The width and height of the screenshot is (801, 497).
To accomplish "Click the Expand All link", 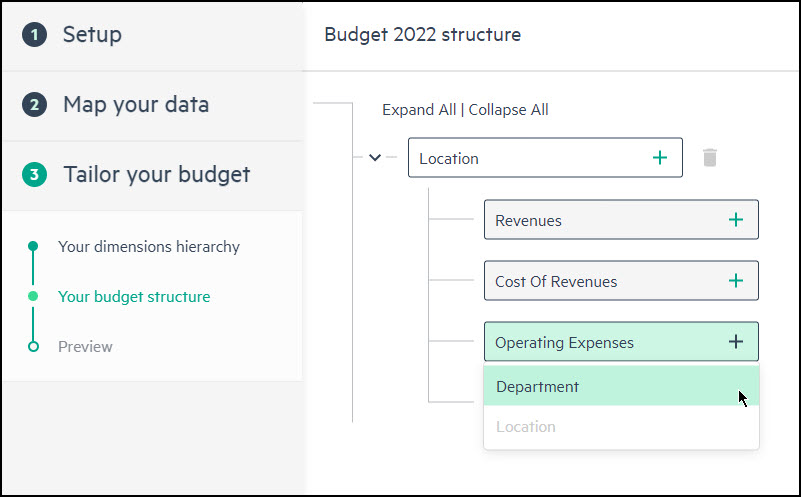I will [x=419, y=110].
